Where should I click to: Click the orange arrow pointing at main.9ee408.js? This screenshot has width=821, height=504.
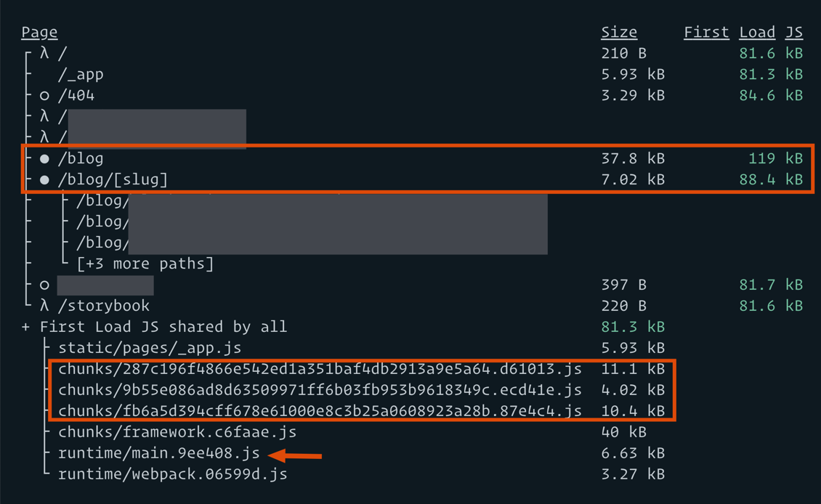295,455
